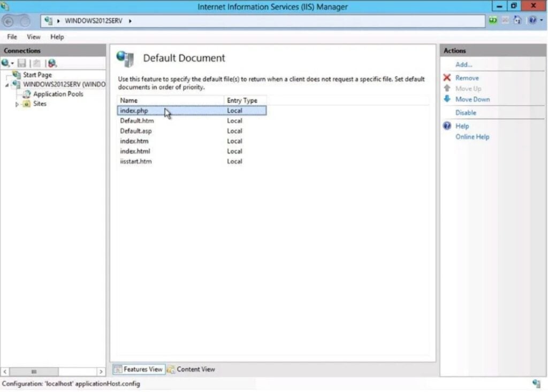548x392 pixels.
Task: Select the index.php entry
Action: coord(192,110)
